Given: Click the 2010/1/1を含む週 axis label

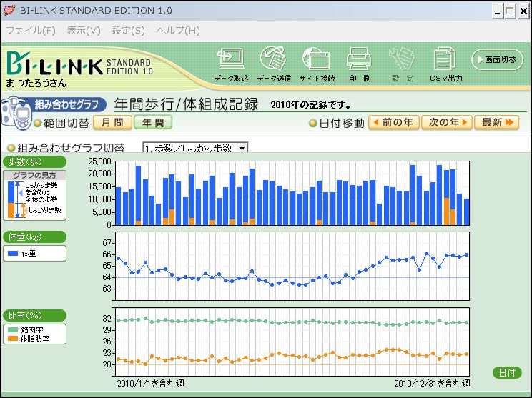Looking at the screenshot, I should pyautogui.click(x=151, y=384).
